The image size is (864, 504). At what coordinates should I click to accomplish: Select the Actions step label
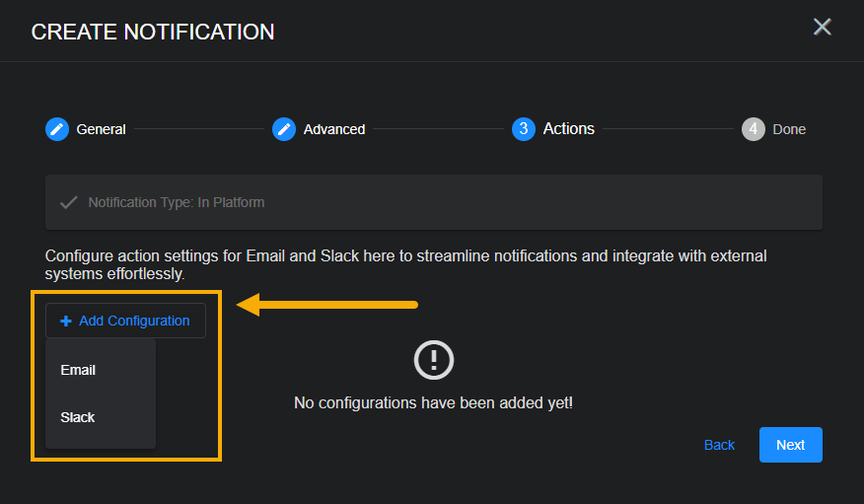[x=569, y=129]
